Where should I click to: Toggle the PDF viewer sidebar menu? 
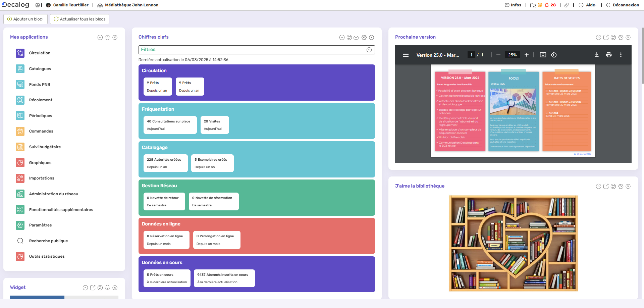406,55
